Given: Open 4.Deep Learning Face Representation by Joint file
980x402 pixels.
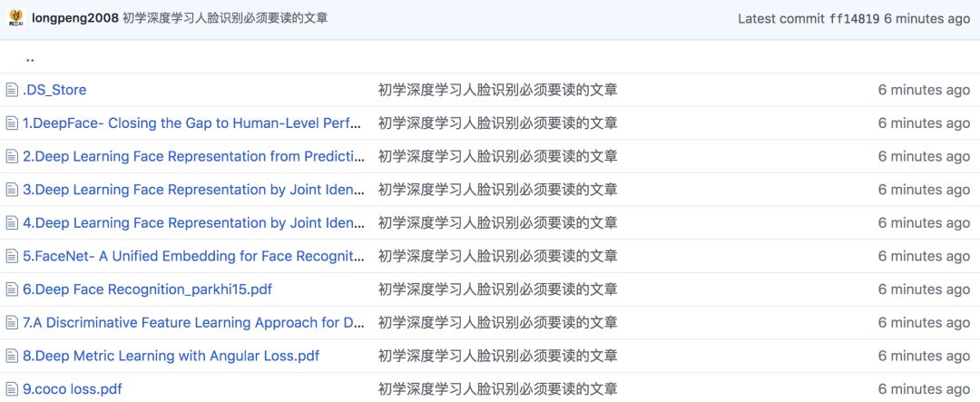Looking at the screenshot, I should point(194,223).
